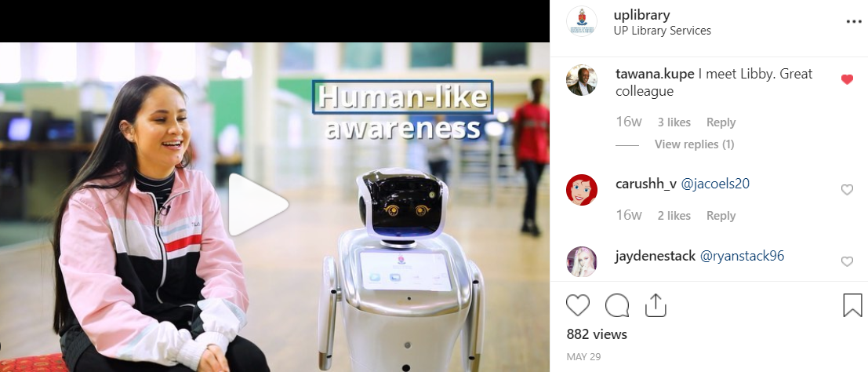Open the three-dot more options menu
The height and width of the screenshot is (372, 868).
click(x=854, y=22)
